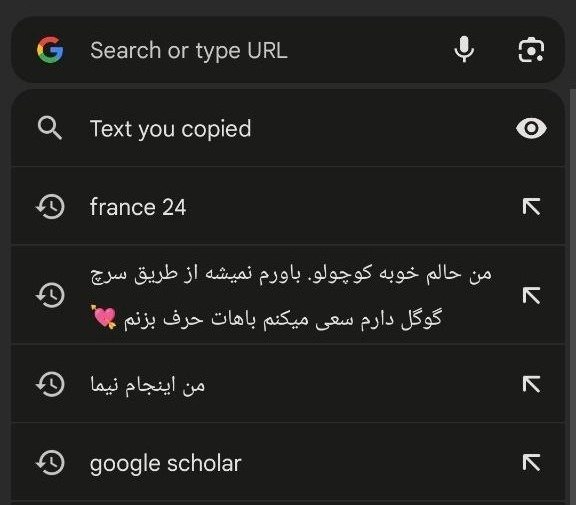
Task: Click arrow next to the long Persian heart suggestion
Action: (531, 296)
